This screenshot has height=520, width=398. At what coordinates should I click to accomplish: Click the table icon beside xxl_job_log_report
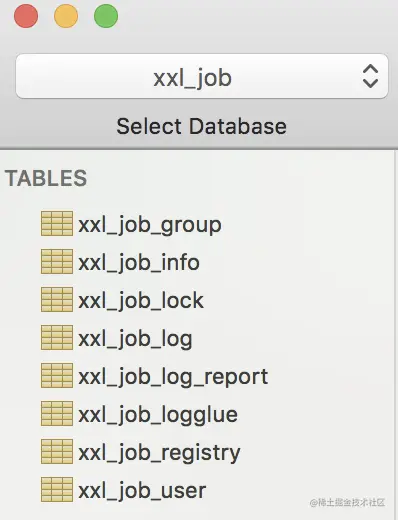[x=57, y=375]
